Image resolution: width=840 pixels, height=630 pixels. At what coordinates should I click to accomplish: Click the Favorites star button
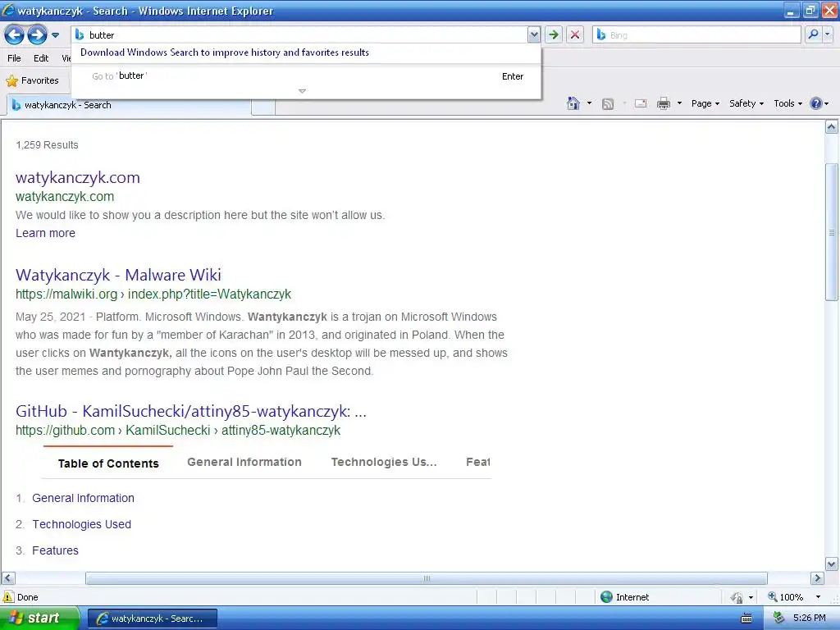point(32,80)
